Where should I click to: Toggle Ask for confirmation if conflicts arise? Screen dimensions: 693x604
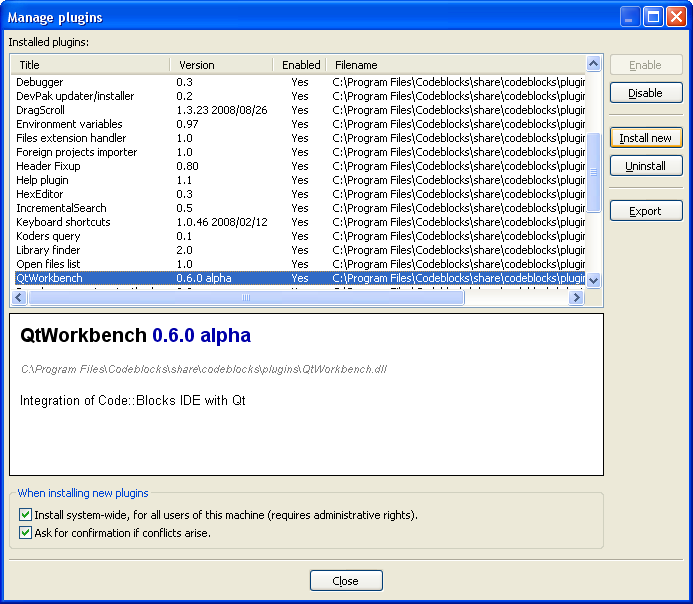click(26, 533)
